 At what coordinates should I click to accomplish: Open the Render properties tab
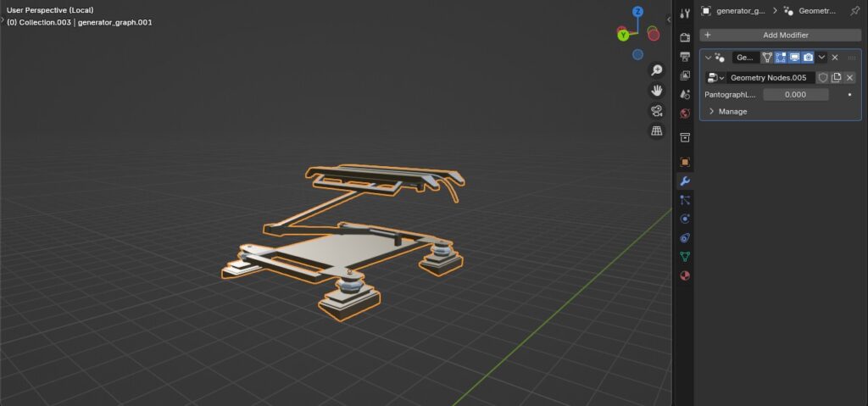(685, 37)
